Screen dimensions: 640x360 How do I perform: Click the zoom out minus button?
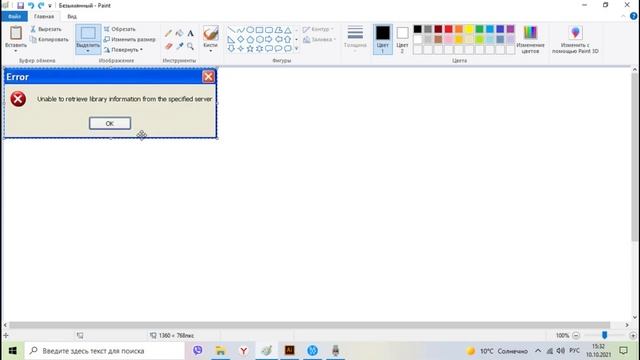576,335
